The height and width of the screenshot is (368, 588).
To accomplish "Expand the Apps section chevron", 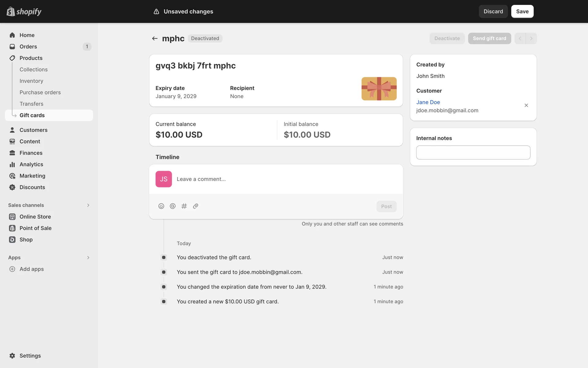I will coord(88,258).
